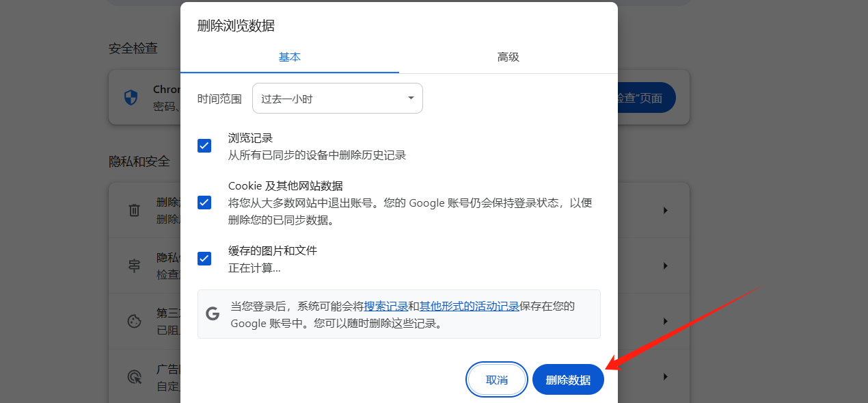Click the trash can icon for clearing browsing data
Screen dimensions: 868x403
pos(135,210)
